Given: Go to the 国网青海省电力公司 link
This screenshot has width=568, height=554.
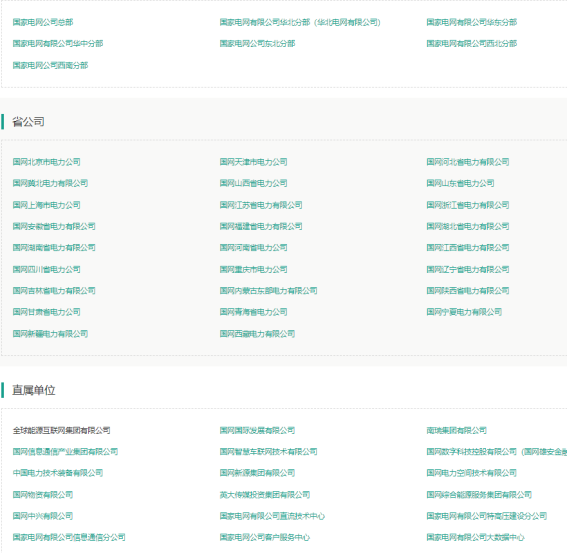Looking at the screenshot, I should tap(254, 312).
